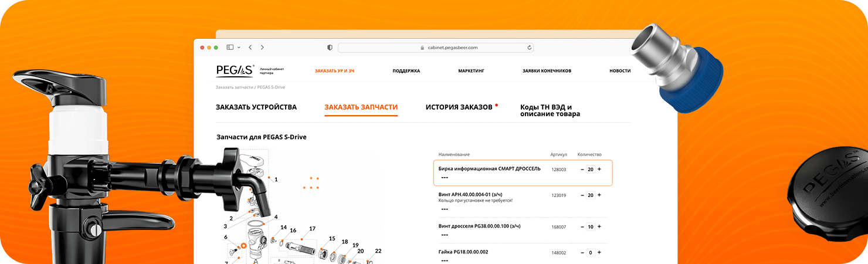Click article number 148002
Screen dimensions: 868x264
(x=559, y=252)
